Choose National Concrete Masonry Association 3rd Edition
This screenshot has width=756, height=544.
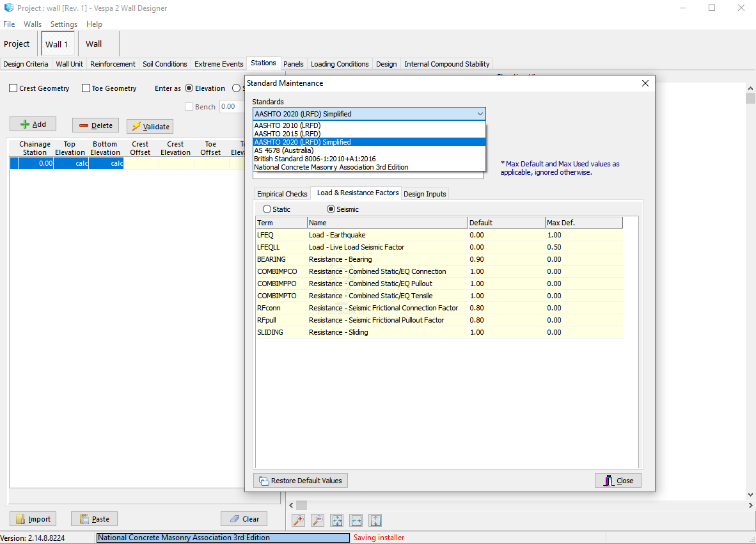pyautogui.click(x=369, y=167)
